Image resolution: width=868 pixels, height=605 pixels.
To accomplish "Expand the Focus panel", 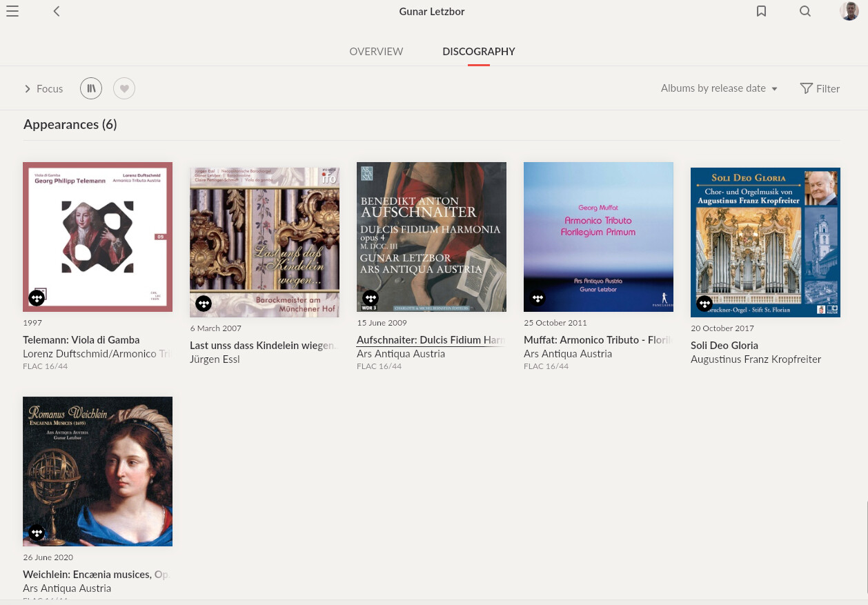I will (43, 88).
